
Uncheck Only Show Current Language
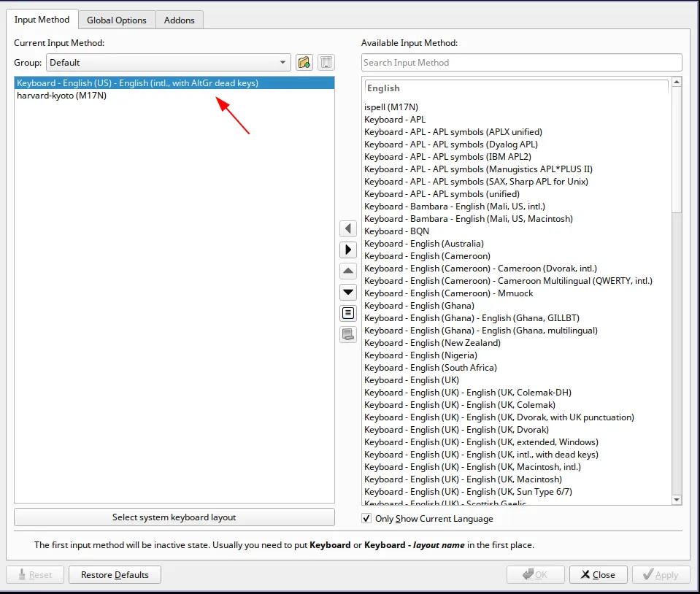366,518
